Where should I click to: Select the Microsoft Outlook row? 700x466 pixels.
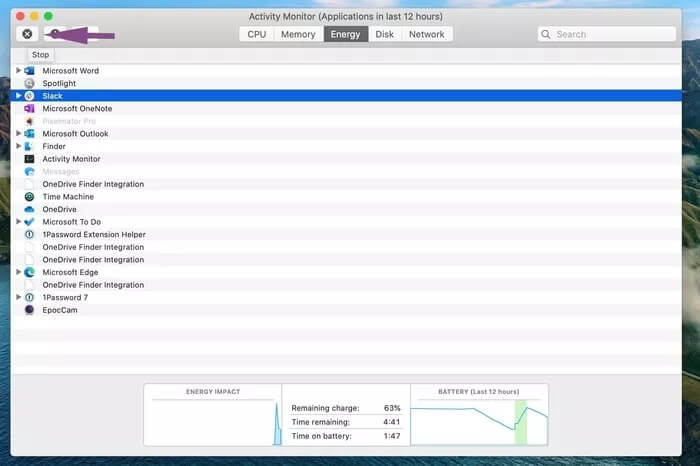pyautogui.click(x=75, y=134)
